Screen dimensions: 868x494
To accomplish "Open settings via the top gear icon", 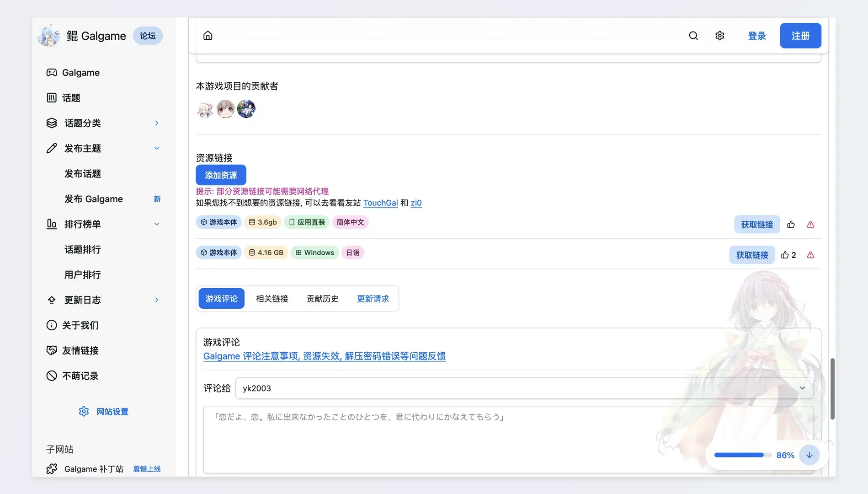I will (x=720, y=36).
